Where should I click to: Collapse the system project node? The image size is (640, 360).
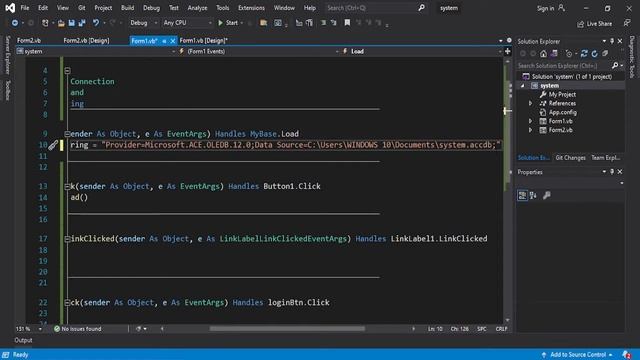522,86
